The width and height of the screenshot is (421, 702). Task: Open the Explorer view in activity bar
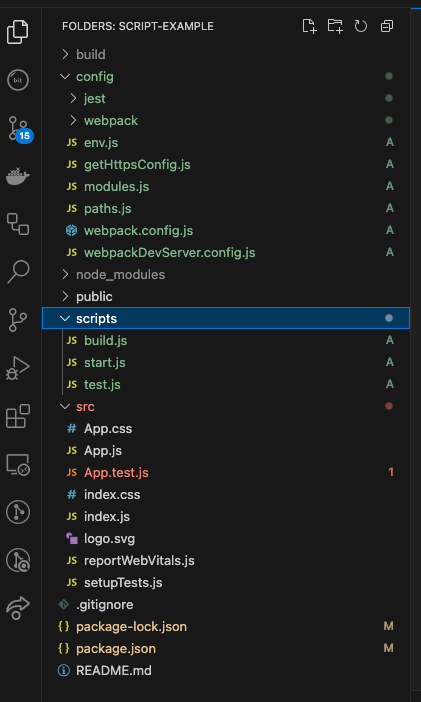click(18, 32)
